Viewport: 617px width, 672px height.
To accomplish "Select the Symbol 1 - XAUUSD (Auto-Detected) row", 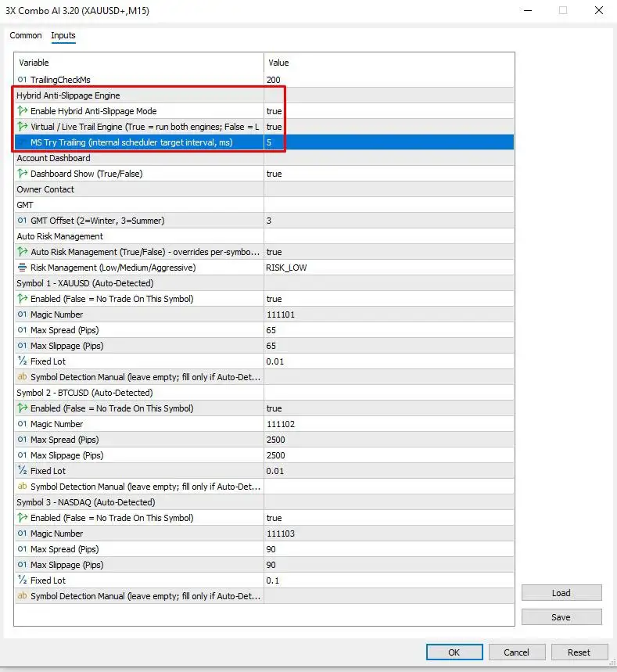I will (264, 283).
